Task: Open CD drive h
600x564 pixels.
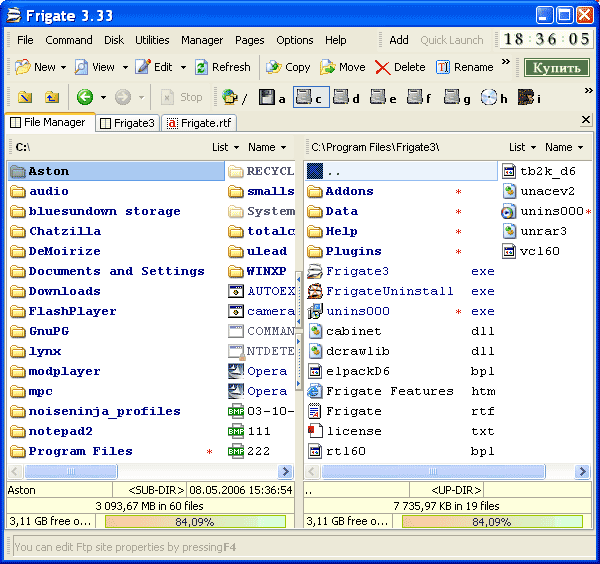Action: point(494,98)
